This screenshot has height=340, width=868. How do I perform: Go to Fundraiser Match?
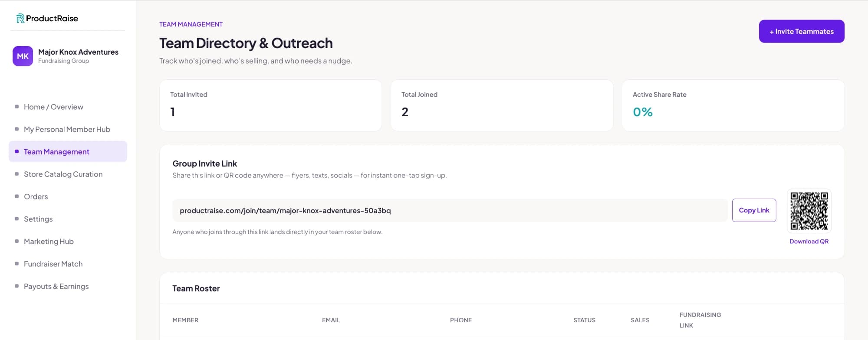pos(53,264)
